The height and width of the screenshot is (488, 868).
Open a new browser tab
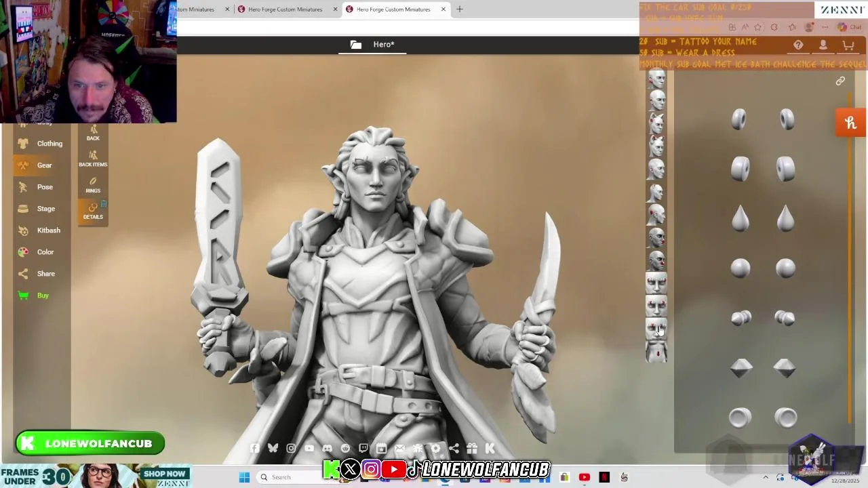[x=460, y=9]
